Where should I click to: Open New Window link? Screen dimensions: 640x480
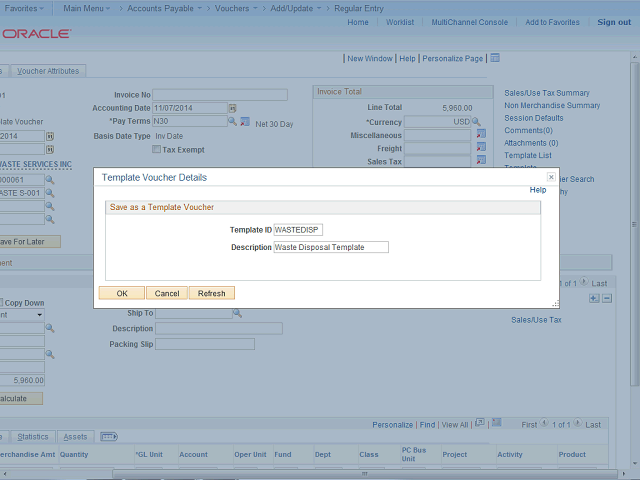coord(370,58)
